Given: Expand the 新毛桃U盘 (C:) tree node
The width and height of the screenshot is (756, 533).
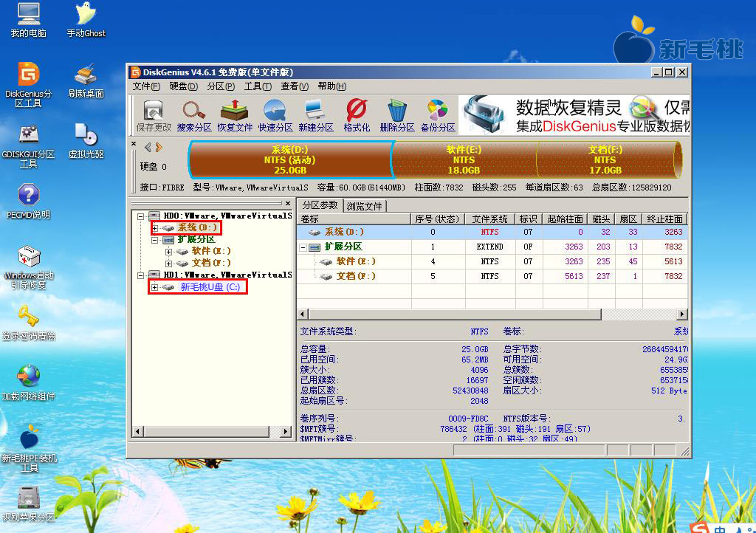Looking at the screenshot, I should pos(154,287).
